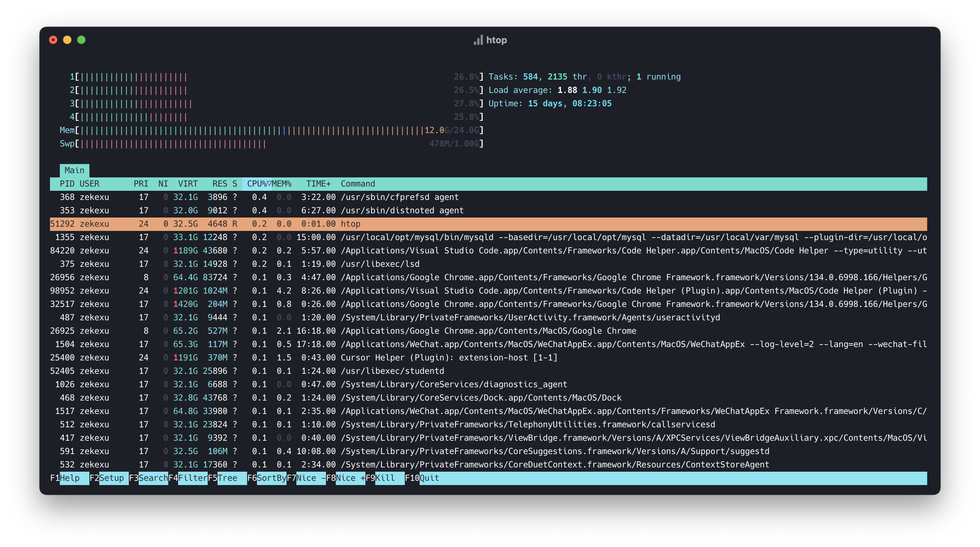Viewport: 980px width, 547px height.
Task: Sort by the PID column header
Action: click(67, 184)
